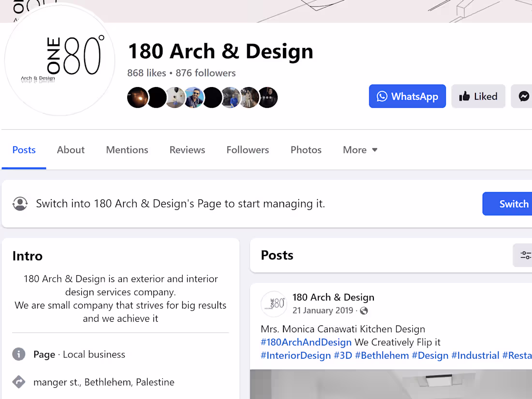Viewport: 532px width, 399px height.
Task: Click the 21 January 2019 post date
Action: (323, 310)
